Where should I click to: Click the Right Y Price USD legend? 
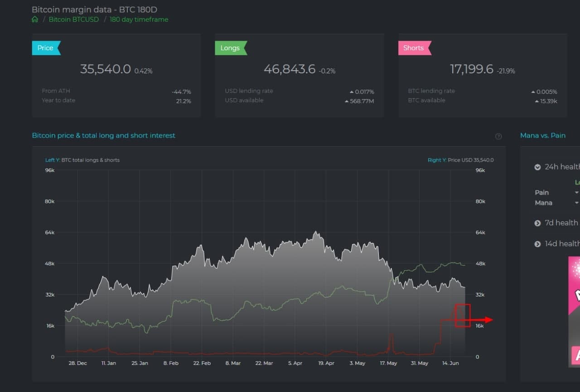pyautogui.click(x=461, y=160)
